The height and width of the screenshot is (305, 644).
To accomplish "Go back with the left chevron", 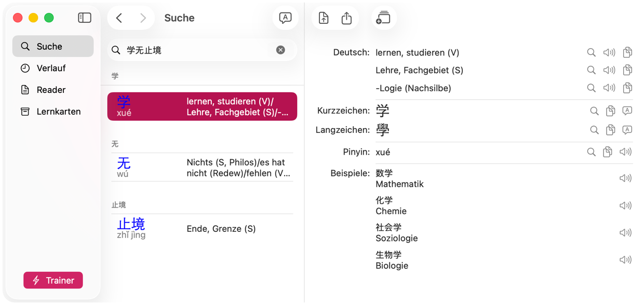I will click(x=119, y=18).
